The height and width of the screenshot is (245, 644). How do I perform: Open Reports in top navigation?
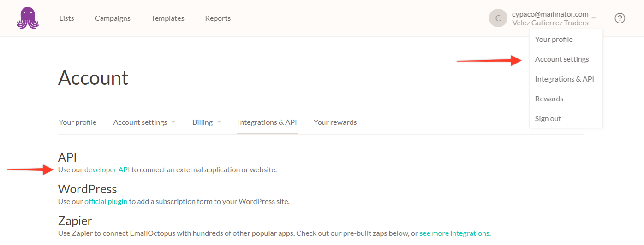point(218,18)
